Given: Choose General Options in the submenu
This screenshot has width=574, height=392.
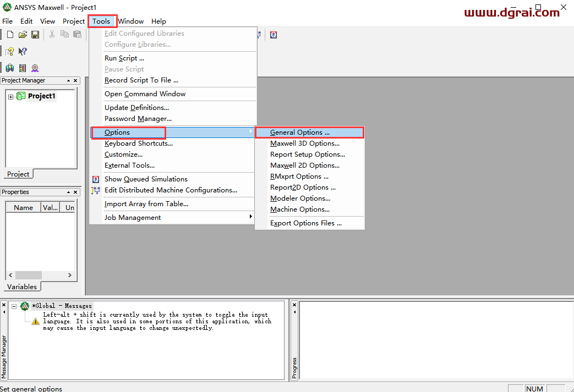Looking at the screenshot, I should [x=309, y=132].
